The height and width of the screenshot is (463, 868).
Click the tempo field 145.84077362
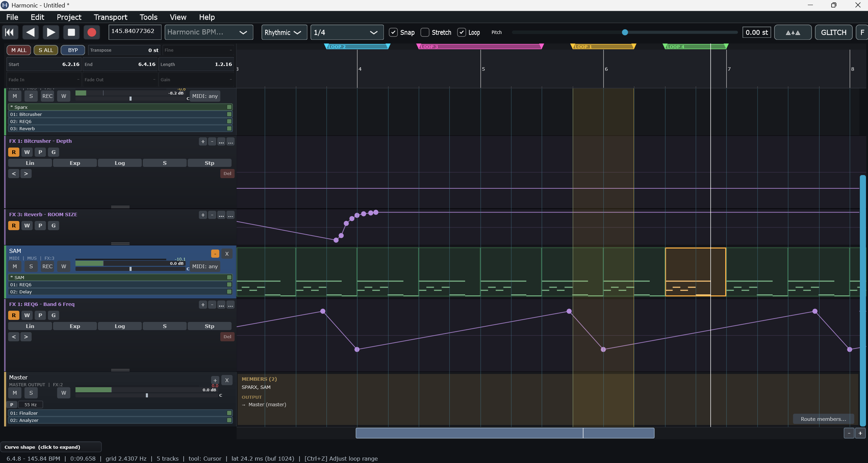pyautogui.click(x=135, y=32)
